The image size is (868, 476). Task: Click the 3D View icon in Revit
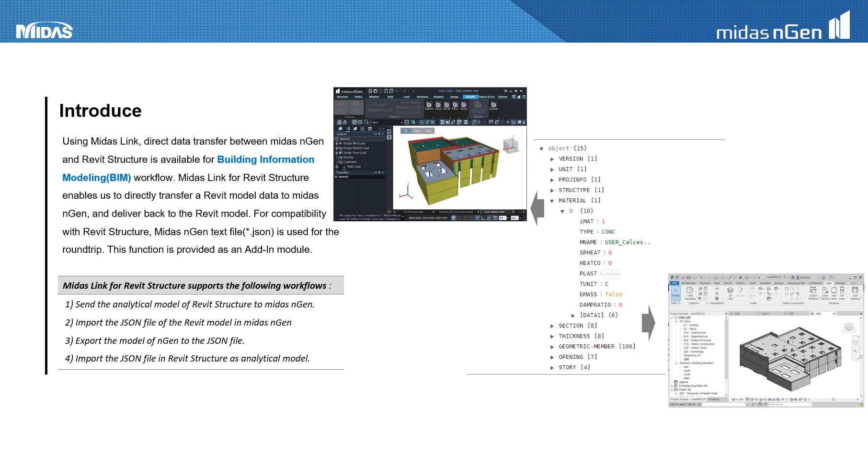coord(730,291)
